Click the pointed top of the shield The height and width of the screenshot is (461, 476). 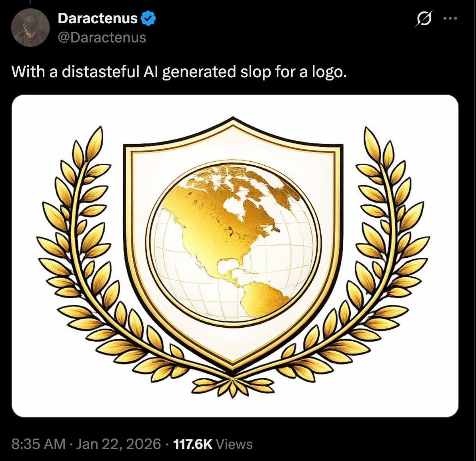[233, 122]
